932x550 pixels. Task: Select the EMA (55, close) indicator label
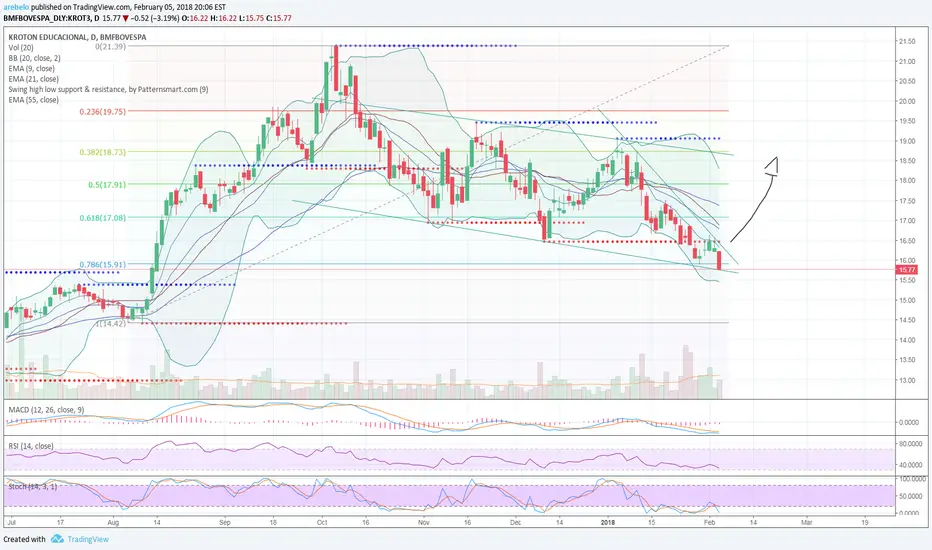pos(33,100)
